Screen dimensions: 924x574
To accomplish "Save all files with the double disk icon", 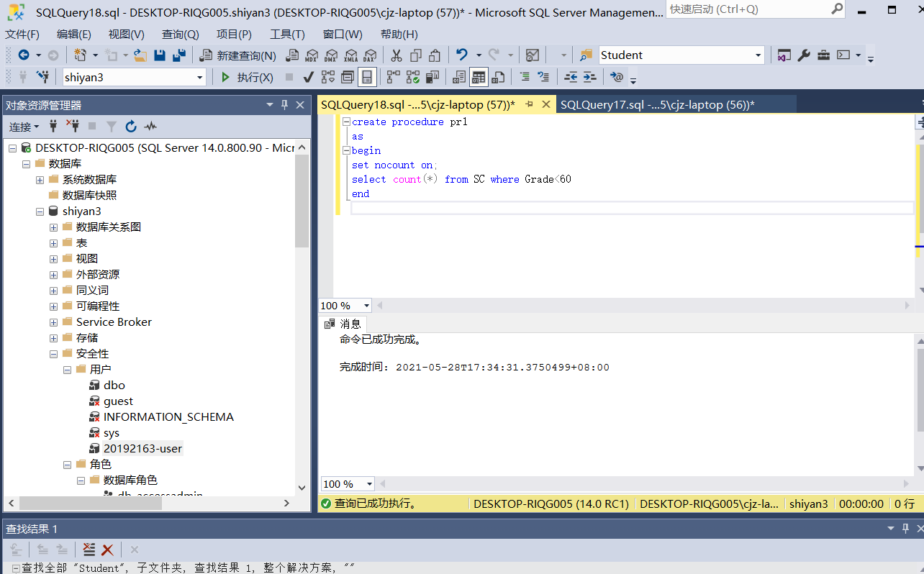I will [179, 55].
